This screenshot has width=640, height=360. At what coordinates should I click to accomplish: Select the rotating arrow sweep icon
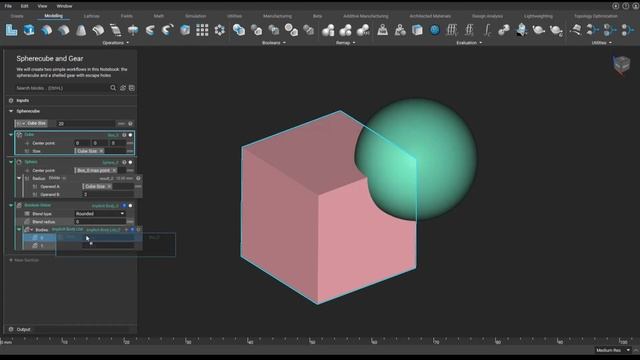click(x=167, y=30)
